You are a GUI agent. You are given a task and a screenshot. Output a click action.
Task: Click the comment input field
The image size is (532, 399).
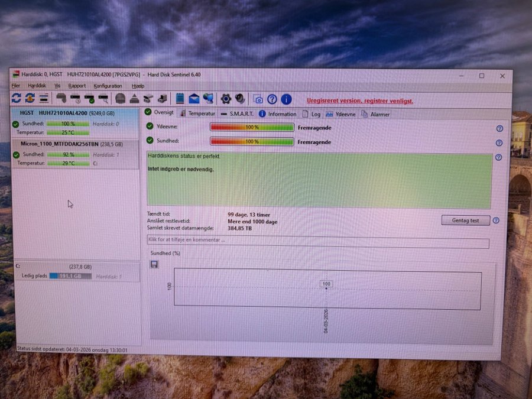[x=318, y=243]
